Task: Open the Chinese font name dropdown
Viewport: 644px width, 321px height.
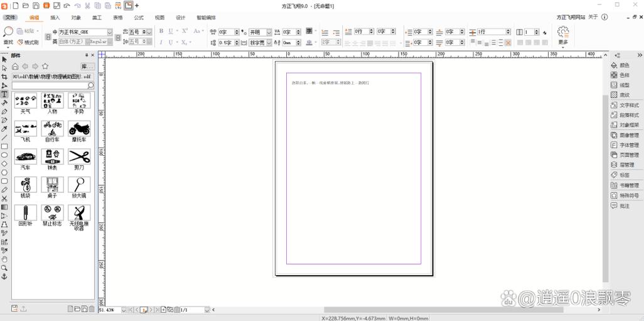Action: point(109,32)
